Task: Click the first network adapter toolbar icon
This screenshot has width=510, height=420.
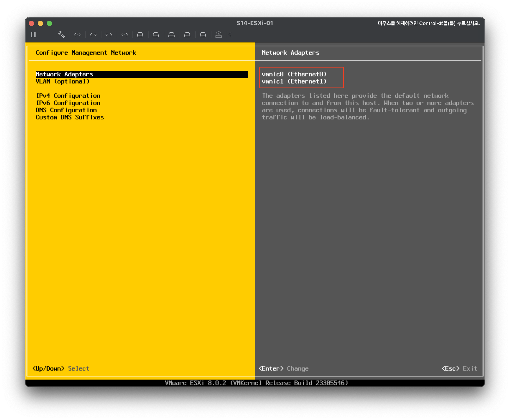Action: coord(77,35)
